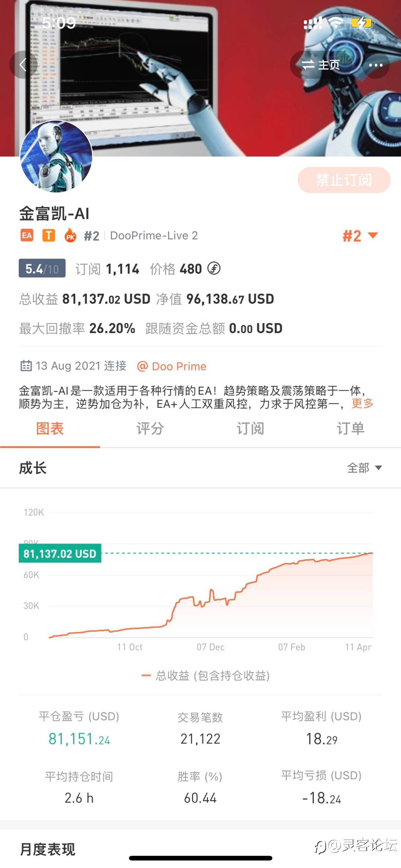The height and width of the screenshot is (868, 401).
Task: Tap the 禁止订阅 button
Action: (x=344, y=180)
